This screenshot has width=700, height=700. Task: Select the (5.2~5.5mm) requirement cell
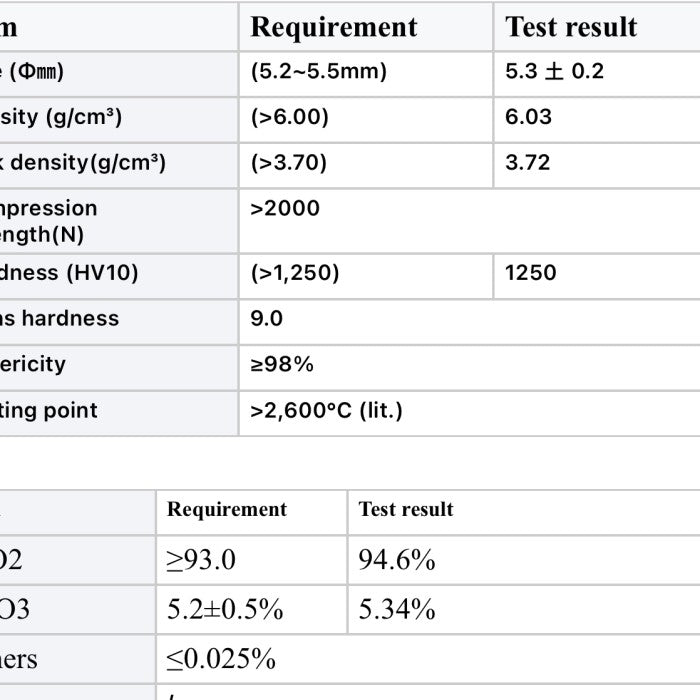tap(318, 72)
